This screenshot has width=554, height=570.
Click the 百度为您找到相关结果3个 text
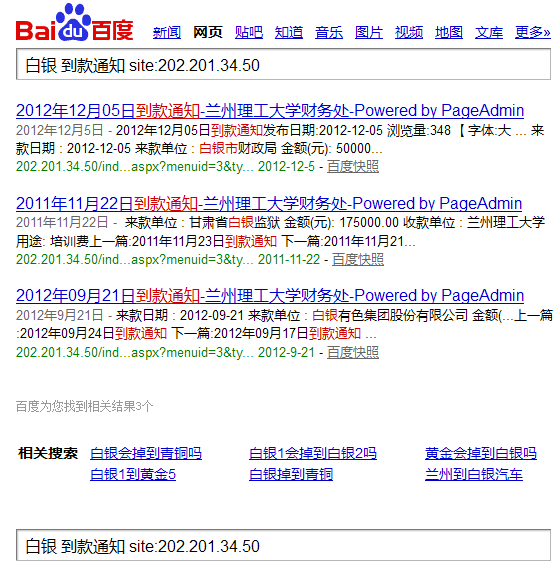[84, 406]
